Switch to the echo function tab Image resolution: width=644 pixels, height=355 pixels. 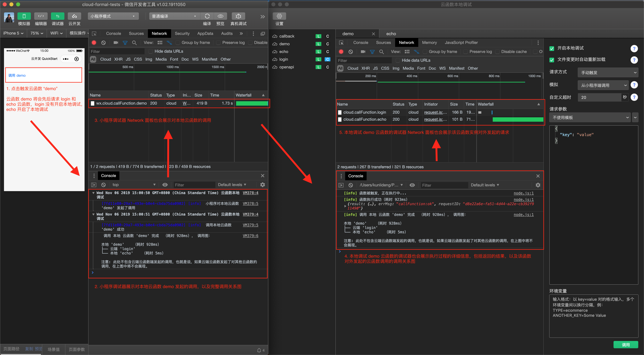click(391, 34)
